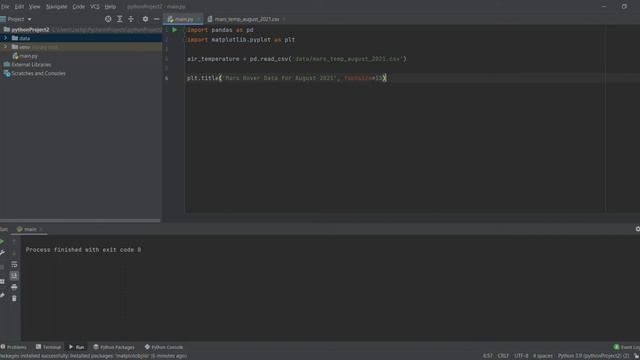This screenshot has width=640, height=360.
Task: Expand the venv folder
Action: coord(5,47)
